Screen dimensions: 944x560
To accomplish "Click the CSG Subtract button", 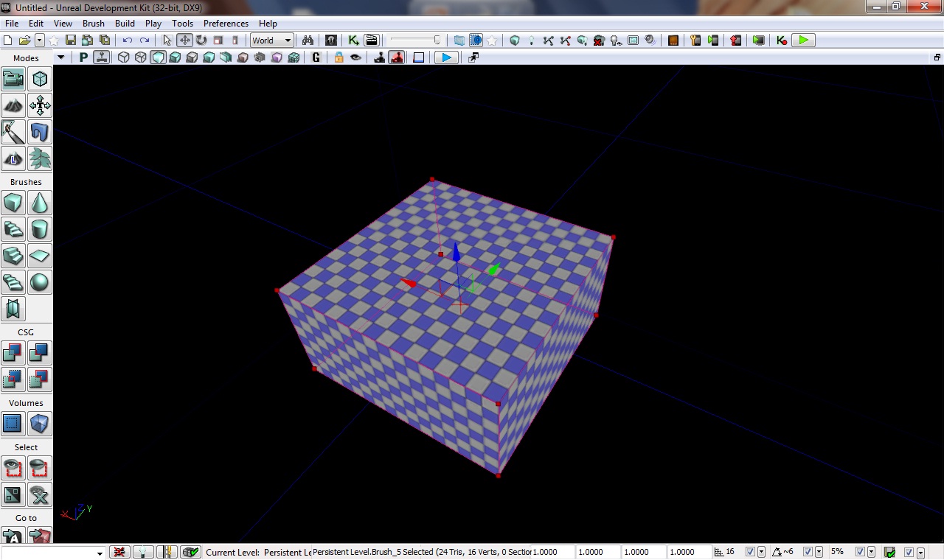I will (x=40, y=353).
